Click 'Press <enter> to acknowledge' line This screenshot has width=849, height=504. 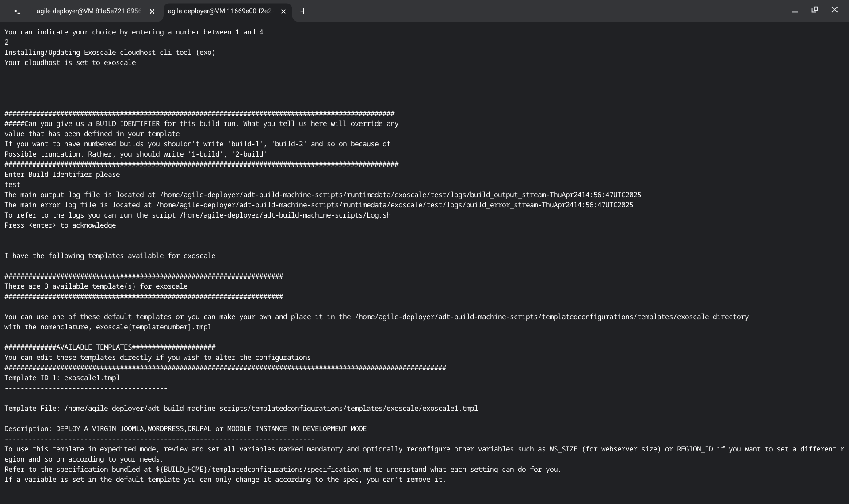60,225
